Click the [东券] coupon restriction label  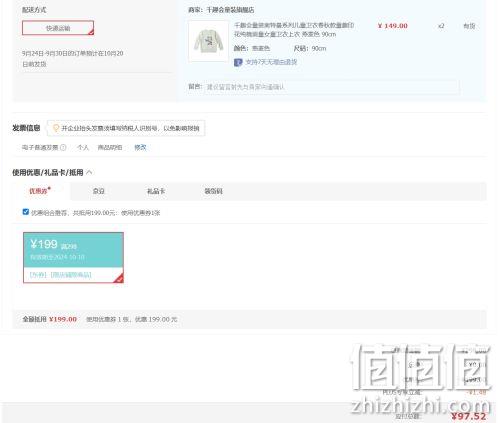[38, 275]
